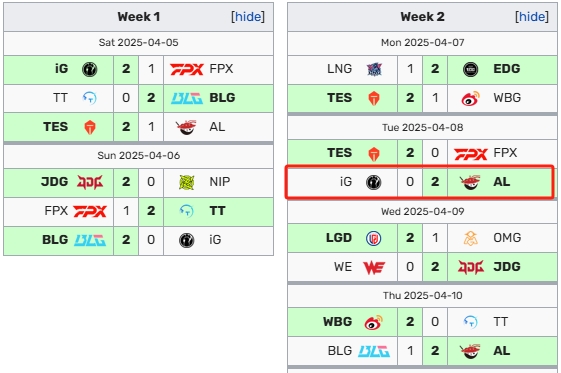Click the Thu 2025-04-10 date header

click(422, 296)
